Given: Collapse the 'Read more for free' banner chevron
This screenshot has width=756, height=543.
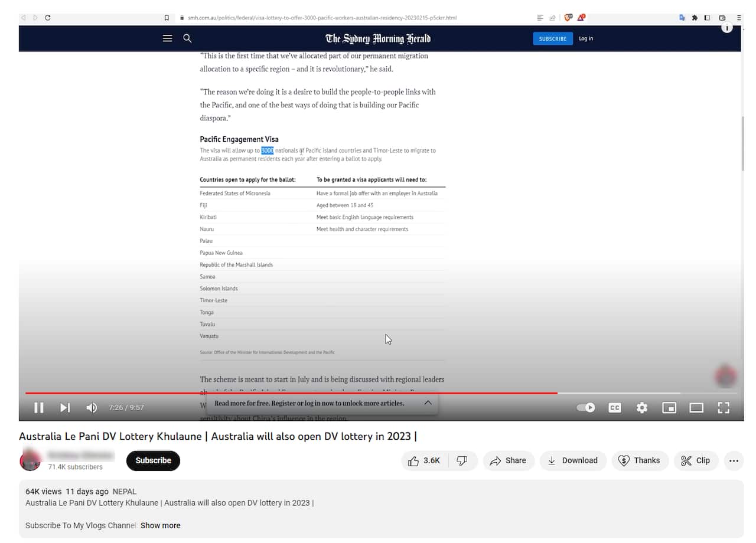Looking at the screenshot, I should pos(428,403).
